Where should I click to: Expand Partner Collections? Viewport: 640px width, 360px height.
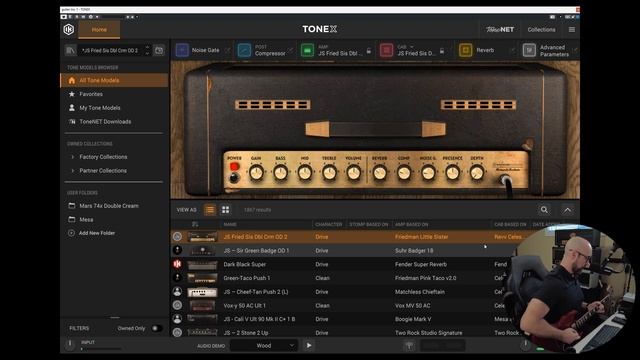pos(72,171)
